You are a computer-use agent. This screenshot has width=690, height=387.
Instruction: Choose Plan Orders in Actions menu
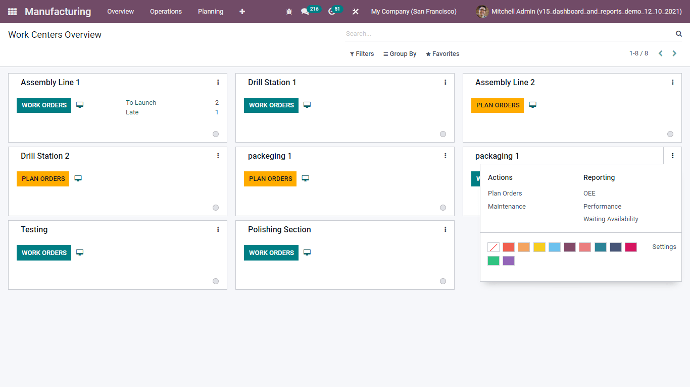[505, 193]
